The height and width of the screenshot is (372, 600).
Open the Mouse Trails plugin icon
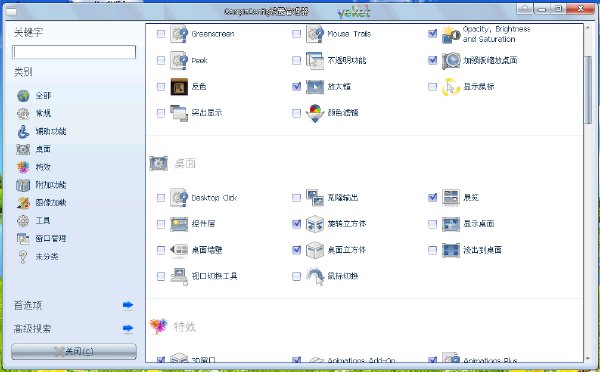point(315,34)
